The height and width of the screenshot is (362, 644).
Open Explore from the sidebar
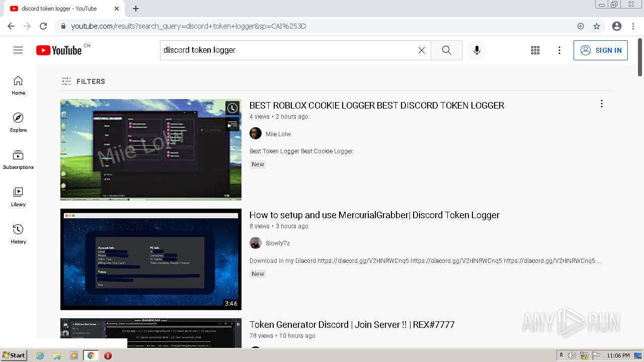[18, 123]
